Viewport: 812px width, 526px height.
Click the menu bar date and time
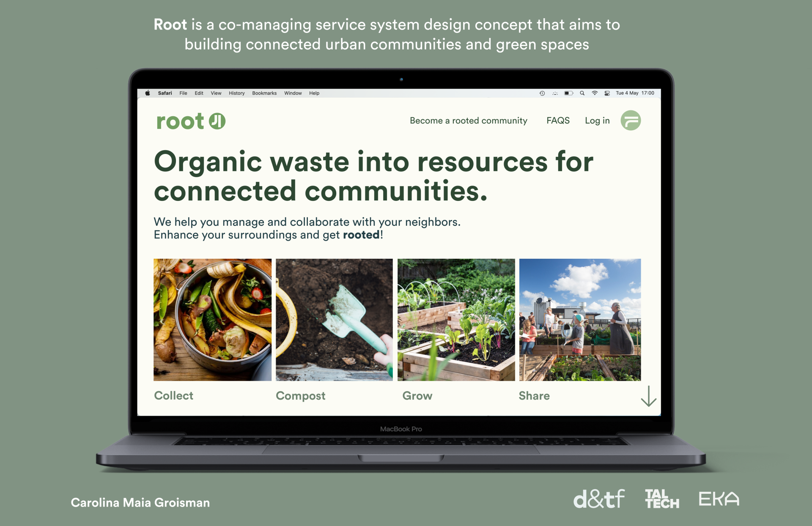pos(635,93)
